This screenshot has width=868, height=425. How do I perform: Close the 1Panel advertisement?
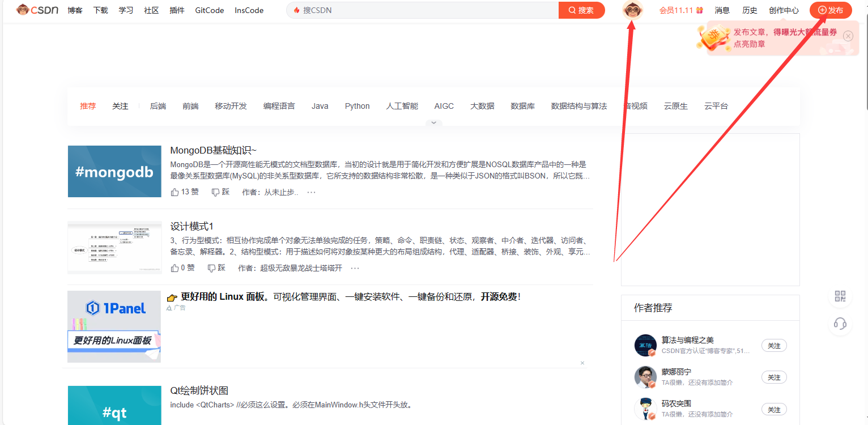(582, 363)
